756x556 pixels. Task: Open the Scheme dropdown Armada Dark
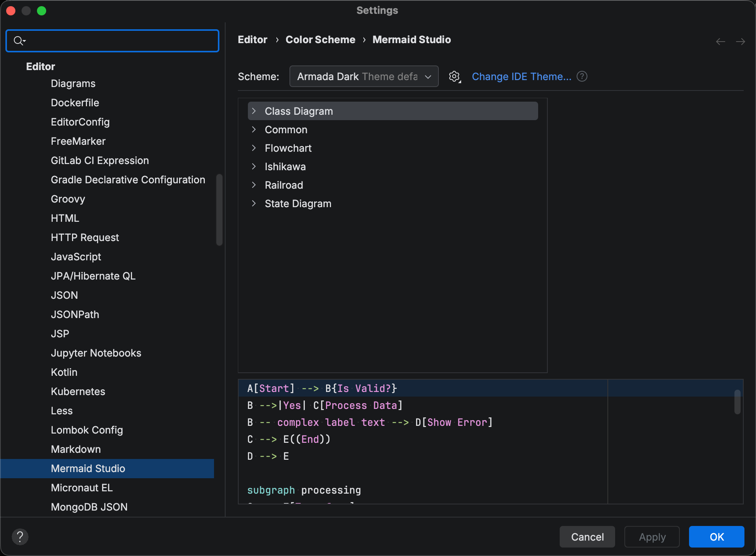point(364,76)
